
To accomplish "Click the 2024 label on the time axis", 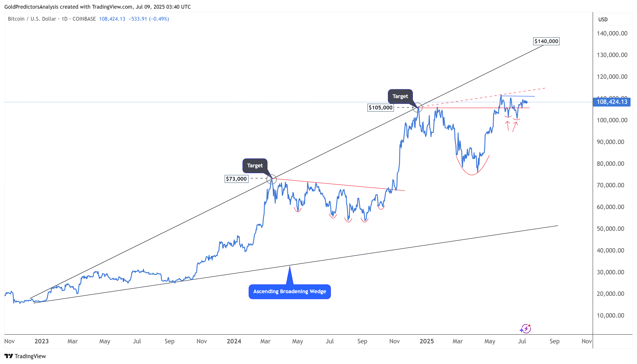I will click(x=234, y=341).
